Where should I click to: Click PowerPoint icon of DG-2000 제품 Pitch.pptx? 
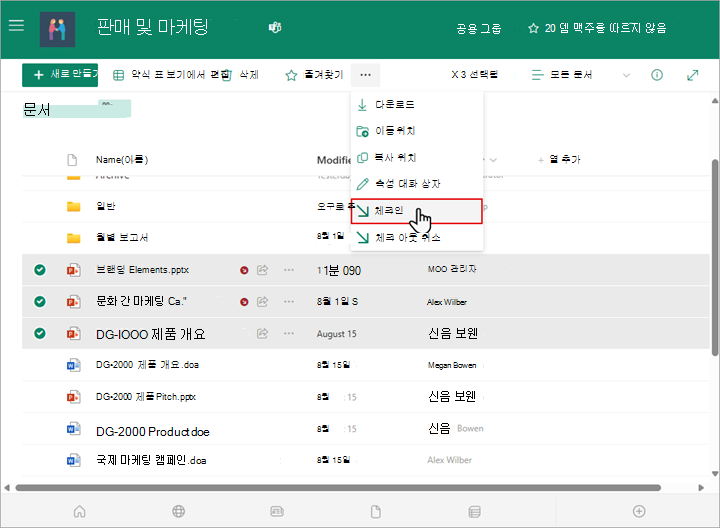point(73,397)
